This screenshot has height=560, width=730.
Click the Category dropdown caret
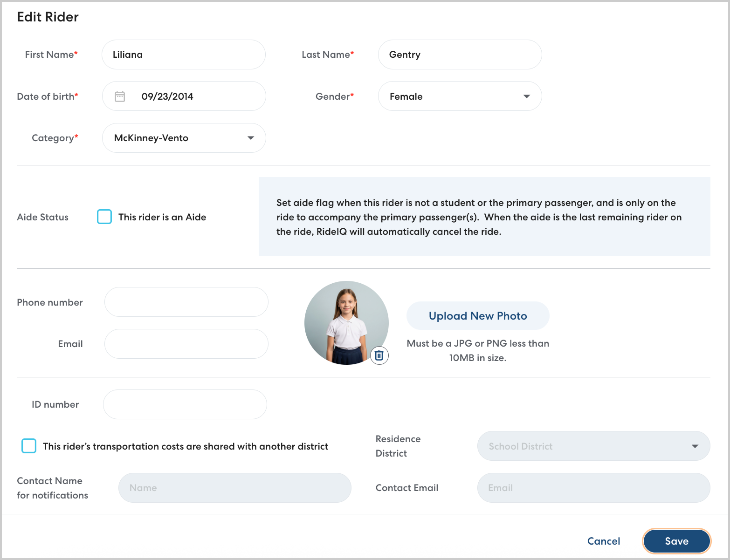(250, 138)
